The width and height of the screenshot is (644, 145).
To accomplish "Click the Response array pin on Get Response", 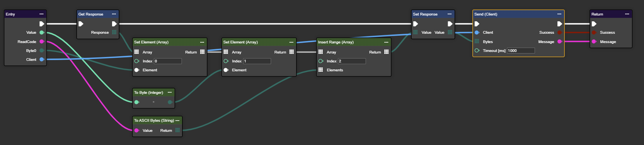I will [x=114, y=32].
